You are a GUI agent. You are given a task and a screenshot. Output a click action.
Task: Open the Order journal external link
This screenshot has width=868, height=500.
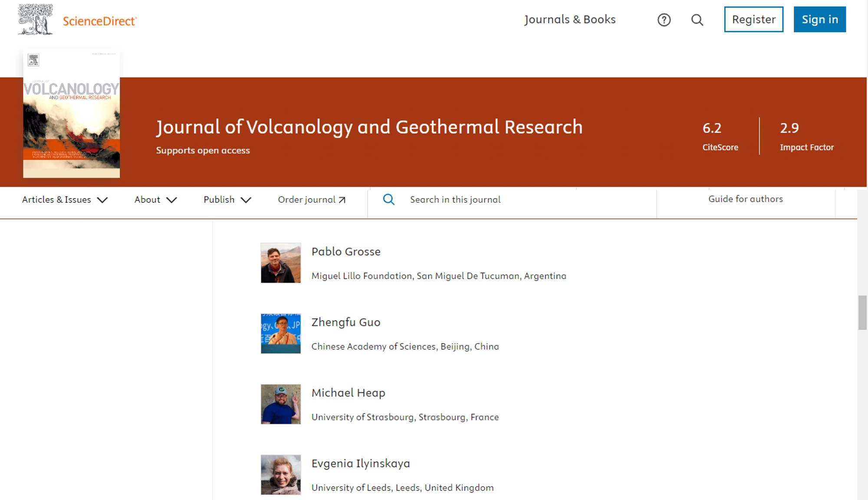click(311, 200)
